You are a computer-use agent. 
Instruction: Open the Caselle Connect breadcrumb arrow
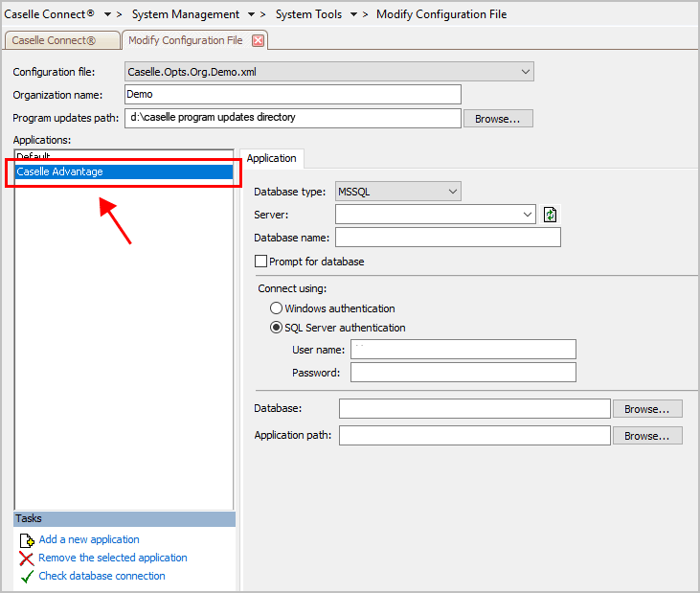pos(107,14)
